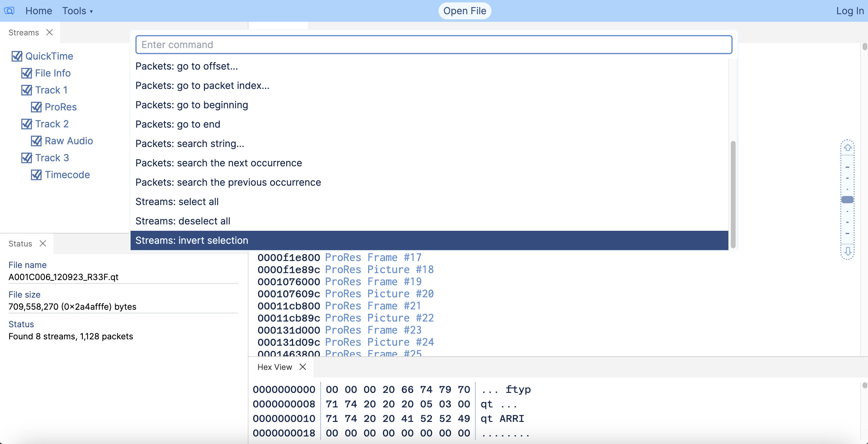Run the Streams: deselect all command
The image size is (868, 444).
pyautogui.click(x=183, y=221)
